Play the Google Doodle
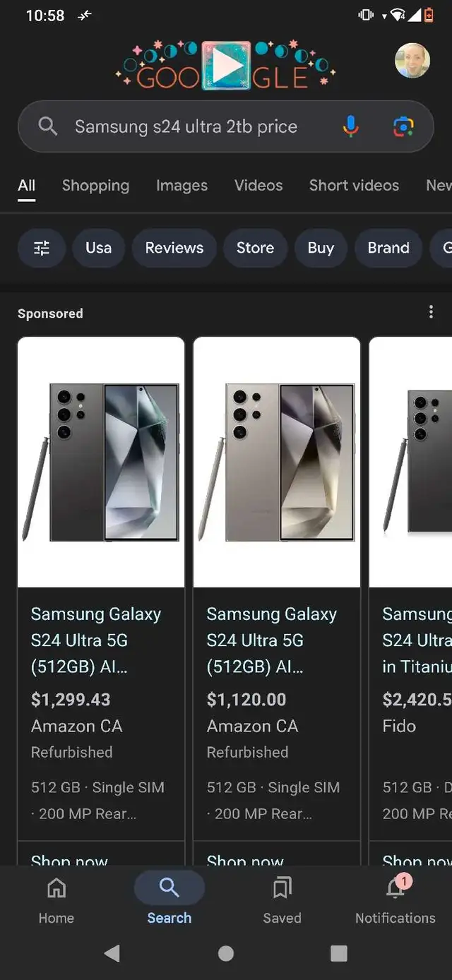The image size is (452, 980). coord(226,66)
